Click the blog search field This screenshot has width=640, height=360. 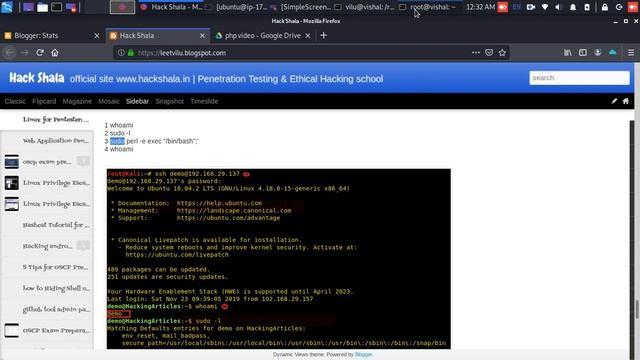(x=579, y=78)
